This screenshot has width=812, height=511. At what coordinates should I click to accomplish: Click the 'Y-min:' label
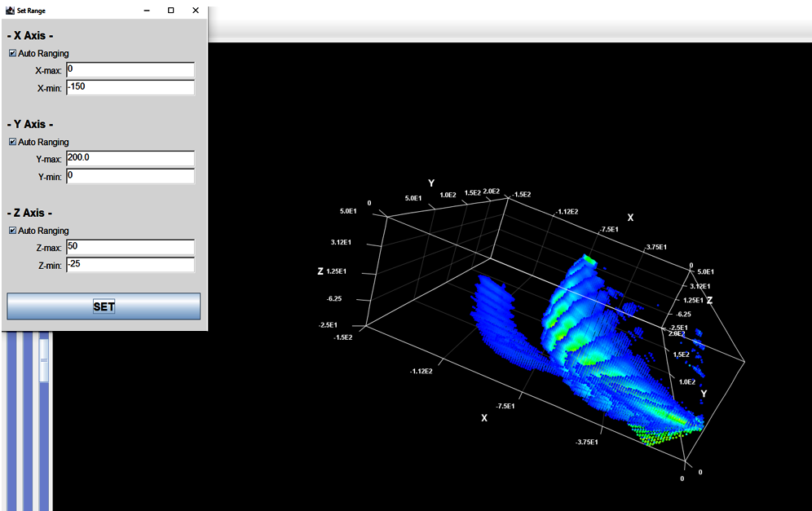click(x=50, y=177)
